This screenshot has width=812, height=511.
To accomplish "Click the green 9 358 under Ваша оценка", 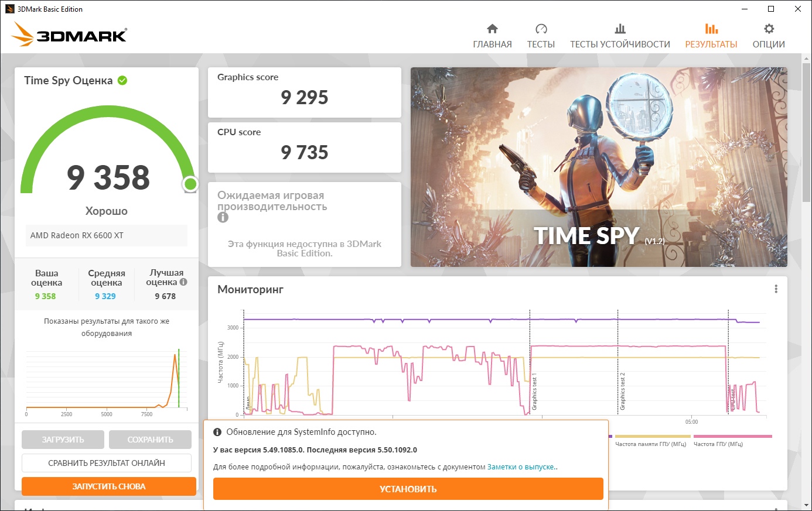I will [45, 296].
